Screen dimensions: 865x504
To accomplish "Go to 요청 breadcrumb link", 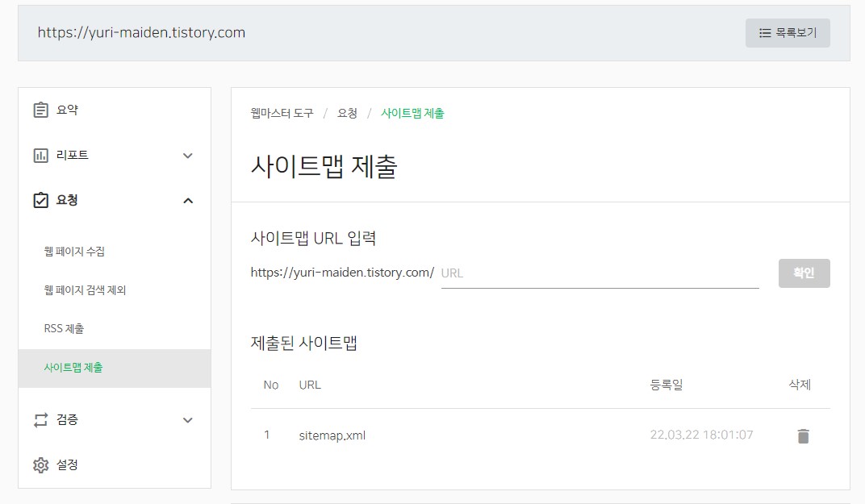I will coord(347,113).
